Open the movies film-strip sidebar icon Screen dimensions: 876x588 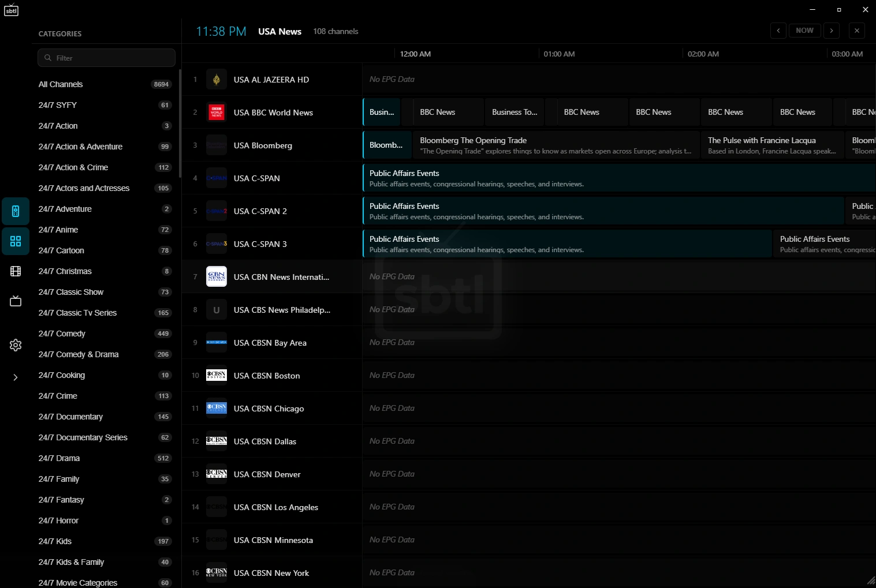coord(16,271)
